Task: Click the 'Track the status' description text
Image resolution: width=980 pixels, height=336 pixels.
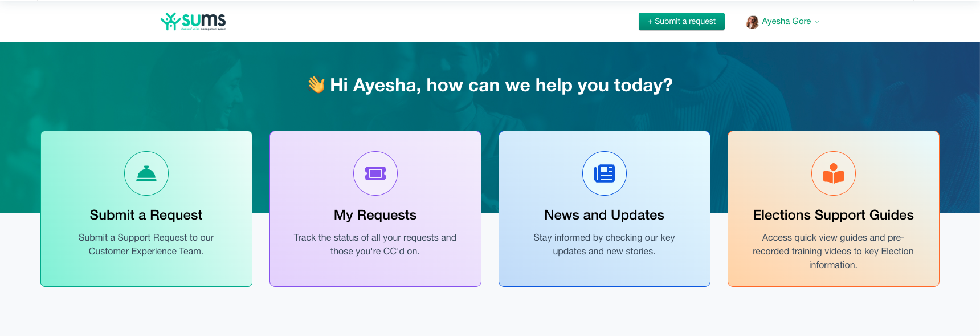Action: (x=375, y=238)
